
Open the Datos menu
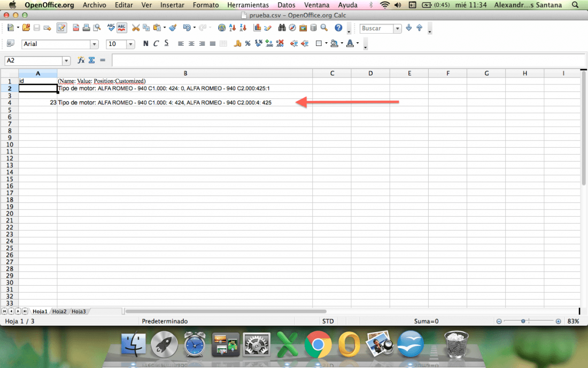click(x=287, y=5)
